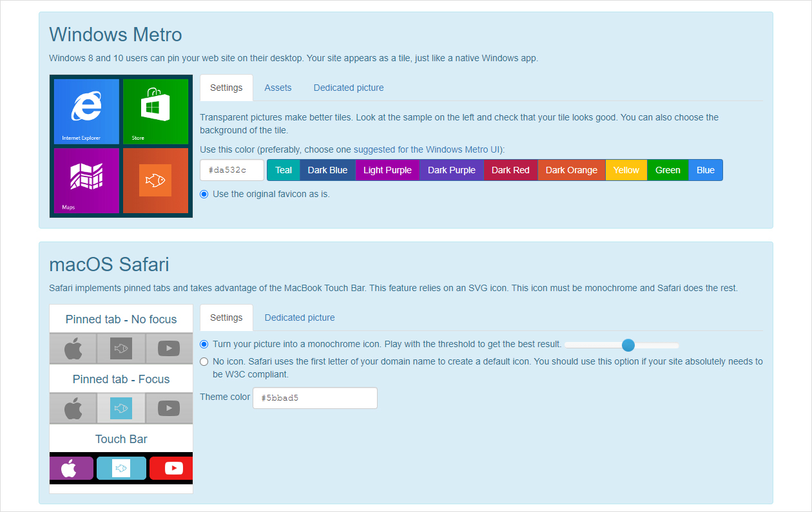Choose the Blue tile color
This screenshot has width=812, height=512.
706,170
